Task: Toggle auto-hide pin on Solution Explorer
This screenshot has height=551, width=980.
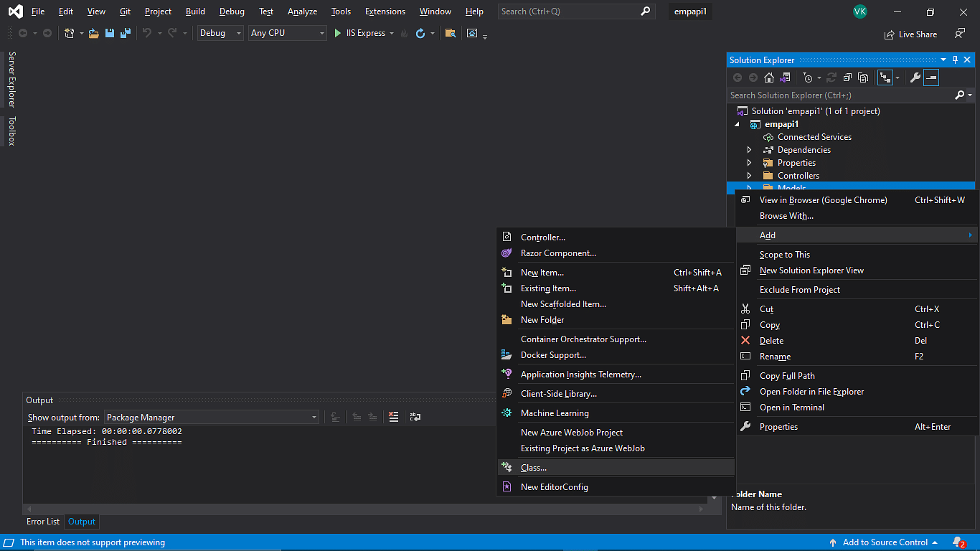Action: point(955,60)
